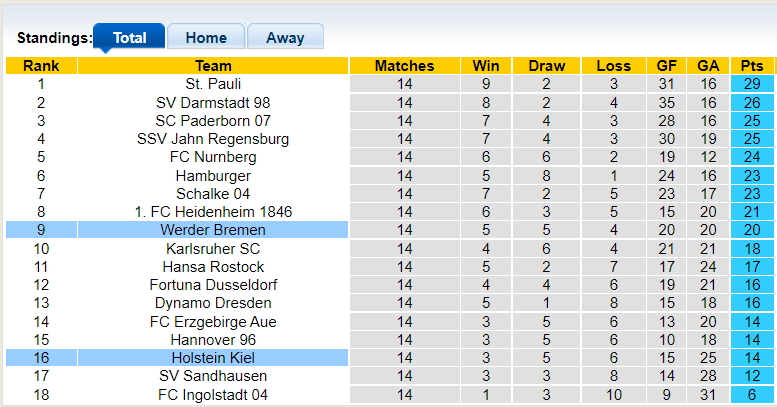Select the highlighted Holstein Kiel row
Screen dimensions: 777x407
[213, 358]
